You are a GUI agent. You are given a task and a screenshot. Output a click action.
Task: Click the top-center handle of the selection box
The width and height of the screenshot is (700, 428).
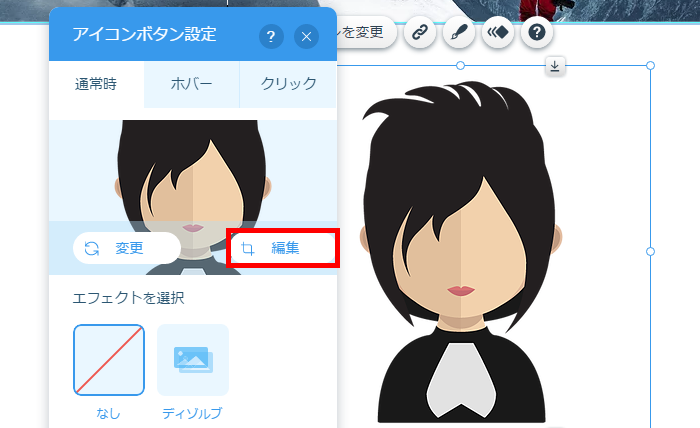pos(461,66)
